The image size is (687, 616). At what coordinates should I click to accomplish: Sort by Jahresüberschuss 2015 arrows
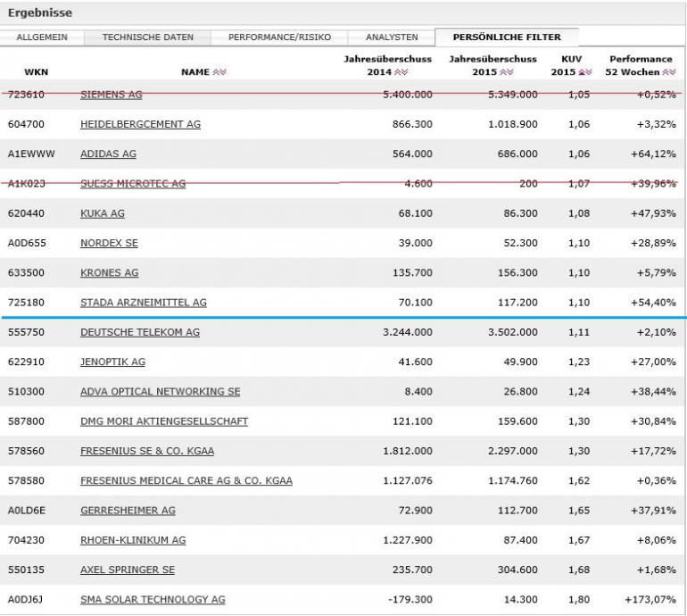pos(507,72)
